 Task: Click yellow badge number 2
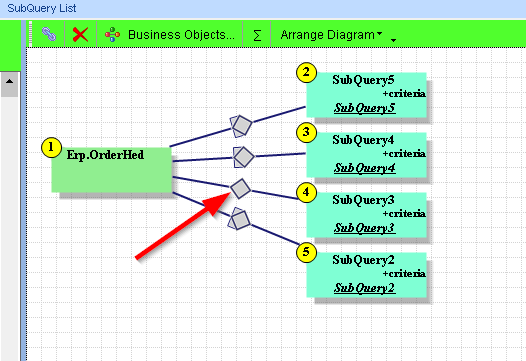306,72
